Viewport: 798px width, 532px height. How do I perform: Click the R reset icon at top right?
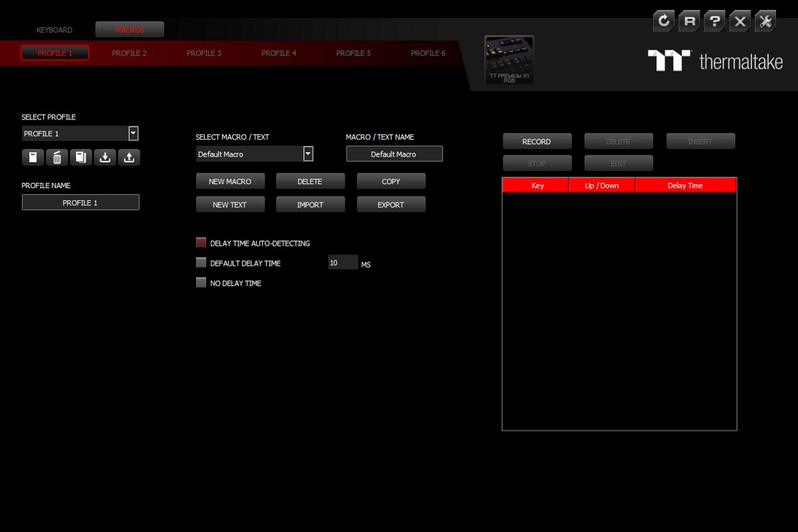point(690,21)
